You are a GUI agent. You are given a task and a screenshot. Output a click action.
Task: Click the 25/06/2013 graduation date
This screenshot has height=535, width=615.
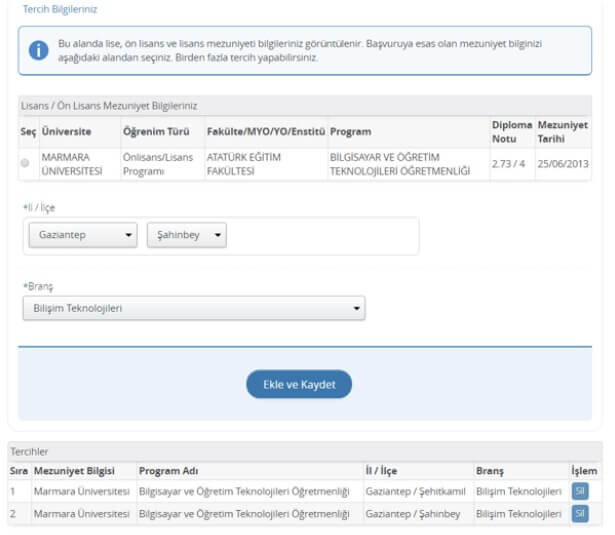tap(563, 164)
